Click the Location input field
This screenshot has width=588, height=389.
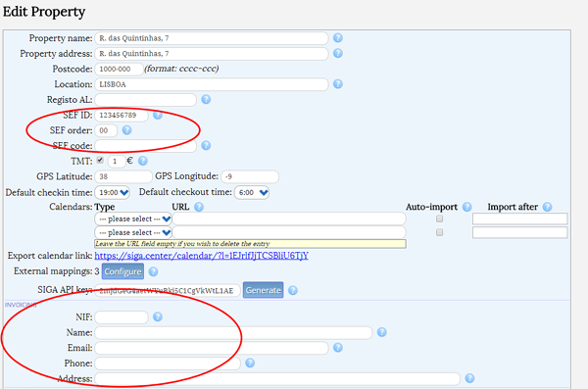tap(212, 84)
